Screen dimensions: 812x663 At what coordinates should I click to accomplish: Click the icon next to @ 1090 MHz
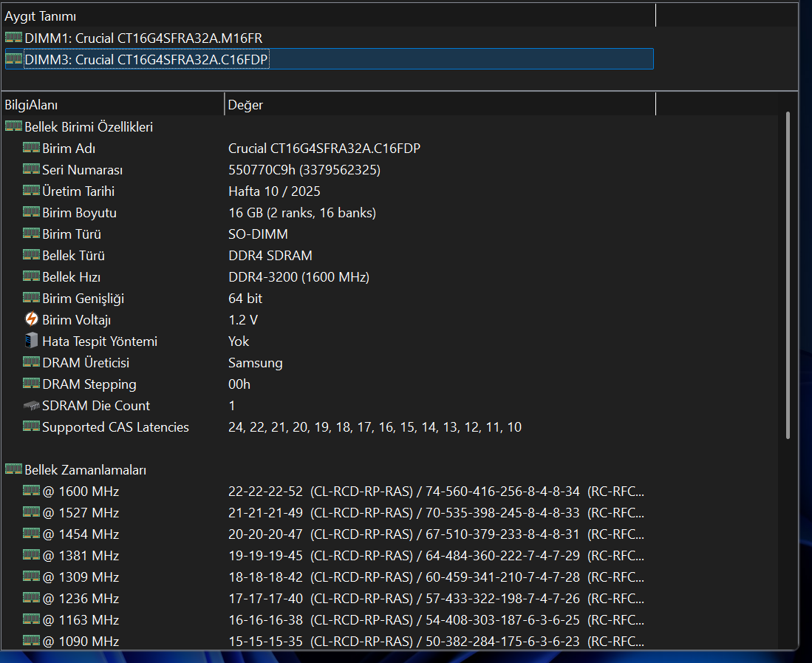31,640
